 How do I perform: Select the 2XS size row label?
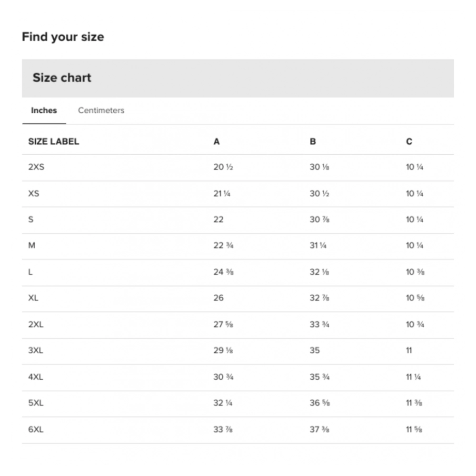[x=36, y=167]
